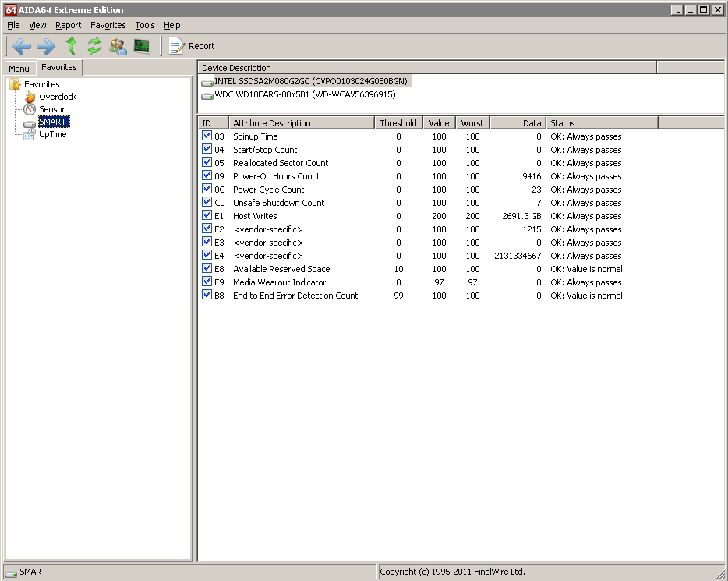Toggle the E4 vendor-specific row checkbox
Viewport: 728px width, 581px height.
pyautogui.click(x=207, y=255)
